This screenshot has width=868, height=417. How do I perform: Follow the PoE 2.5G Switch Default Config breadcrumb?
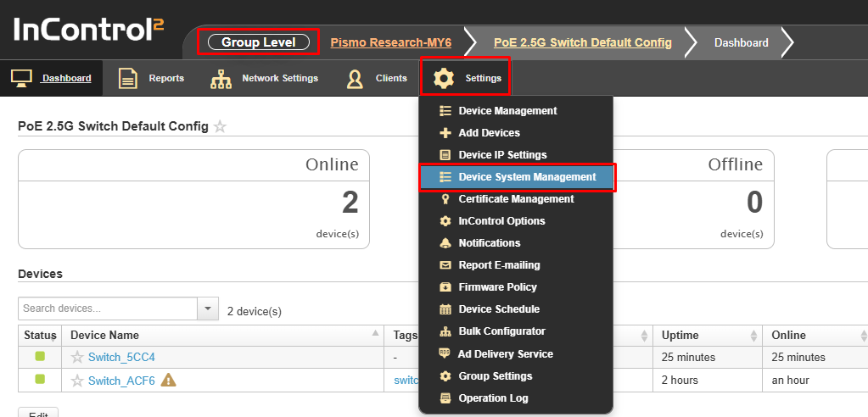(583, 42)
